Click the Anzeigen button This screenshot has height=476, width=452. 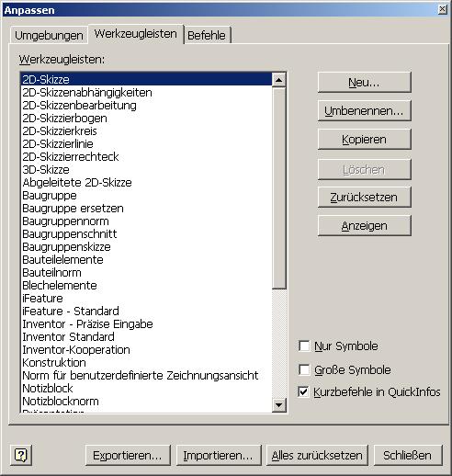point(364,226)
